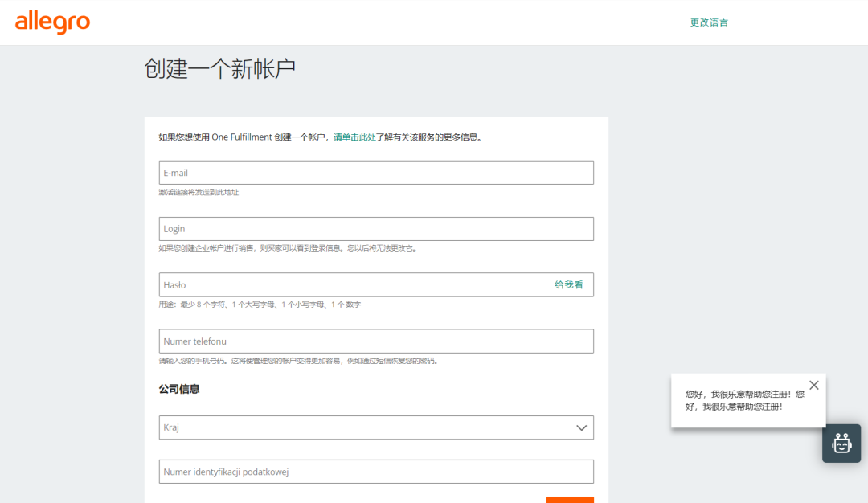Open the chatbot assistant robot icon
The width and height of the screenshot is (868, 503).
click(x=841, y=443)
